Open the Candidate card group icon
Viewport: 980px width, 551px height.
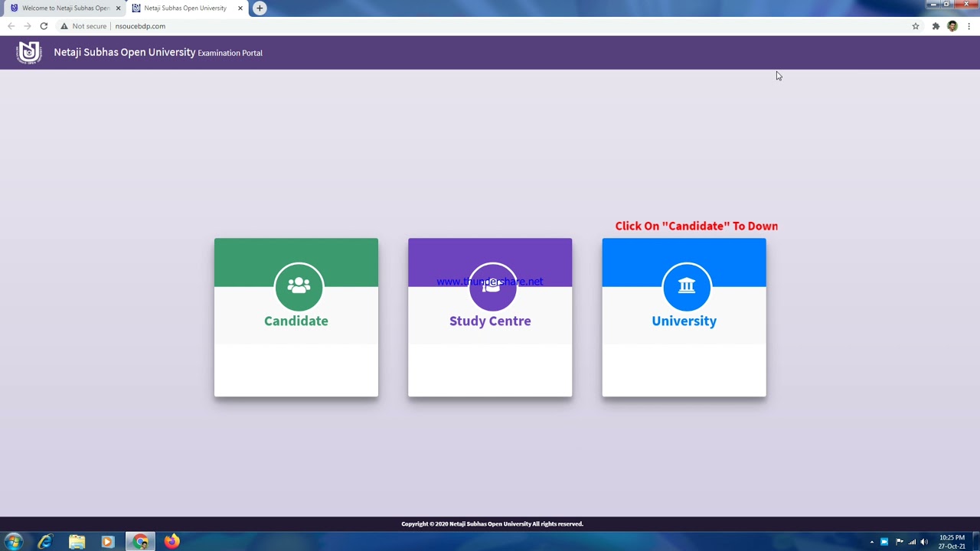tap(299, 286)
